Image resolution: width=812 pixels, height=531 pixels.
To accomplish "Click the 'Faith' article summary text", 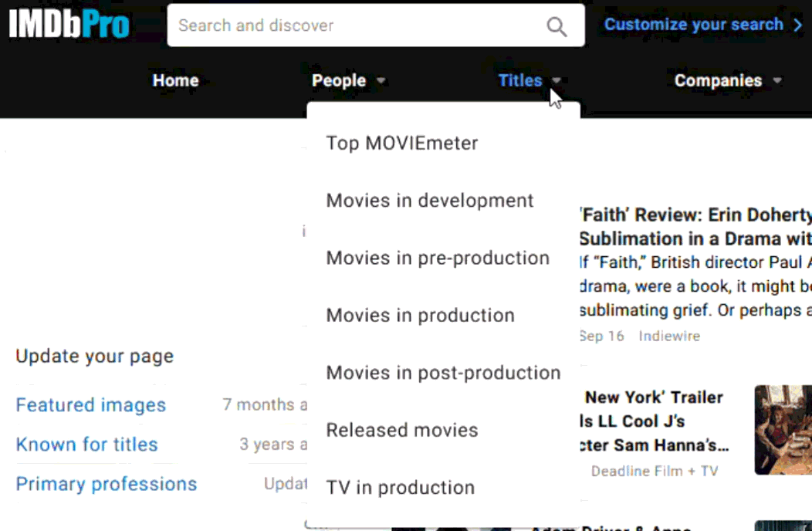I will [x=695, y=286].
